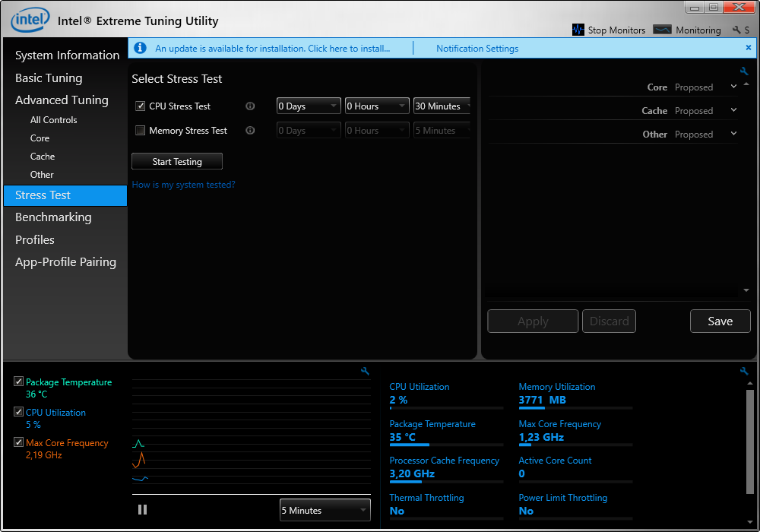Image resolution: width=760 pixels, height=532 pixels.
Task: Click the Intel logo icon
Action: 30,20
